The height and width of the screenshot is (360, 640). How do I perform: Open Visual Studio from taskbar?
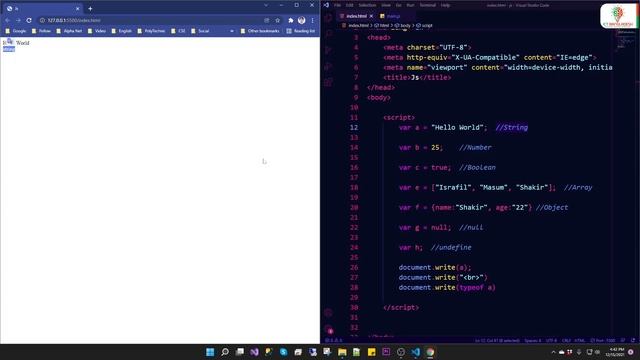coord(254,352)
